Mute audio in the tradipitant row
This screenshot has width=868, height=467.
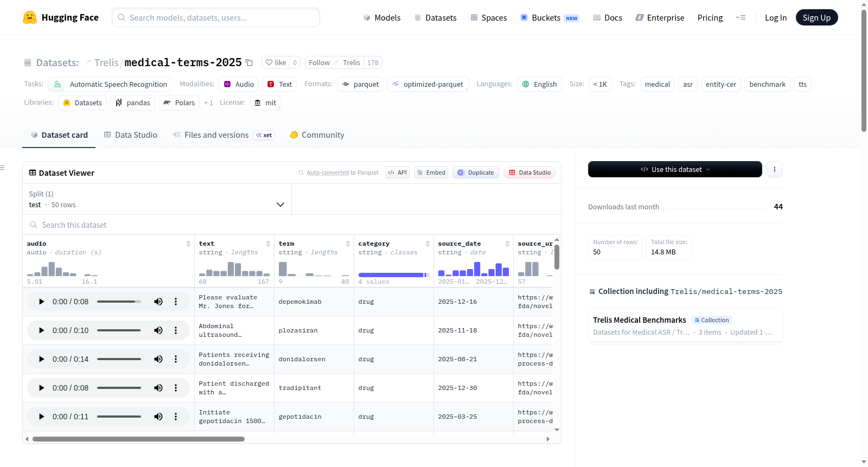point(158,388)
